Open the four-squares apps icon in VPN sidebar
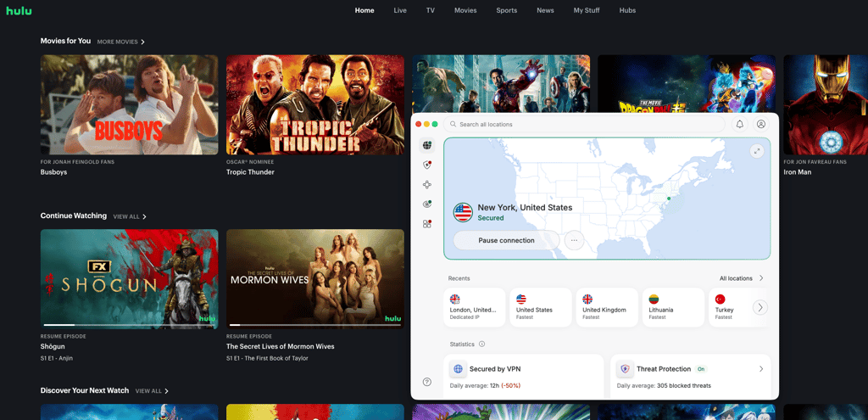 click(427, 224)
